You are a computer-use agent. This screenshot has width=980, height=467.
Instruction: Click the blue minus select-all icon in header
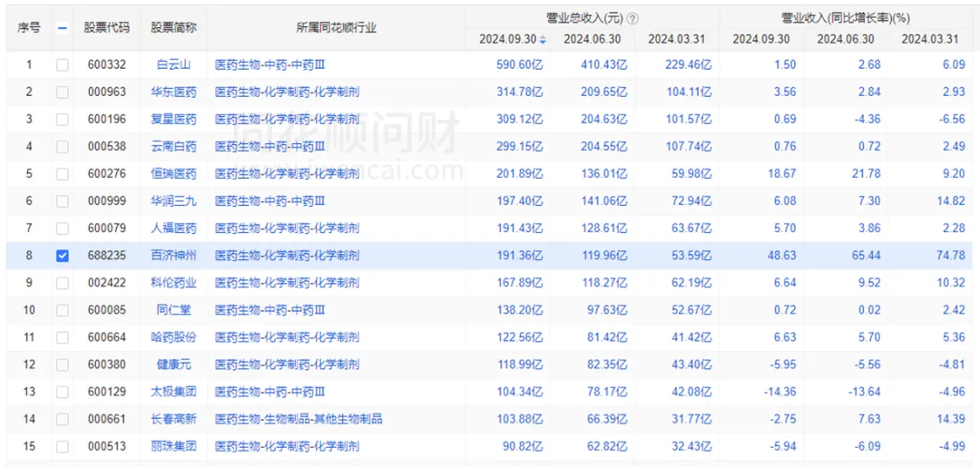pyautogui.click(x=62, y=28)
